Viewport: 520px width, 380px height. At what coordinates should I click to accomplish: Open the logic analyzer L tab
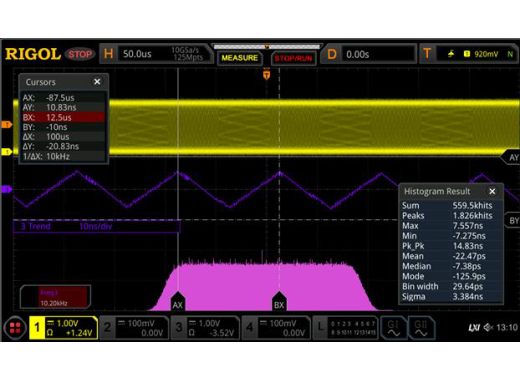click(x=345, y=328)
